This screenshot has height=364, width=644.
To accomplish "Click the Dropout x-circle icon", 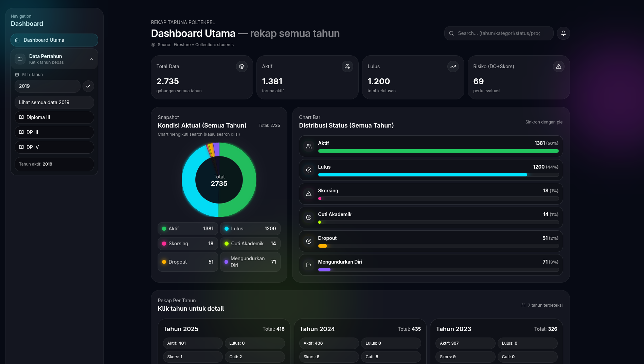I will pyautogui.click(x=308, y=241).
